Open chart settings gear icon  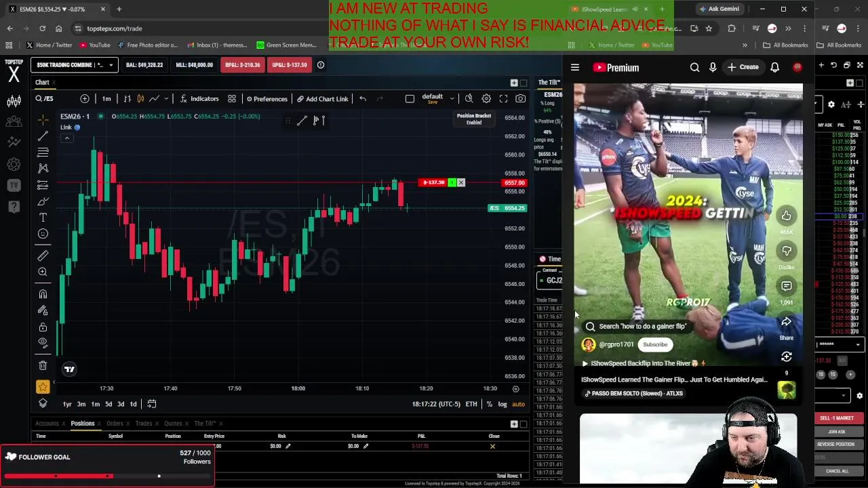486,99
